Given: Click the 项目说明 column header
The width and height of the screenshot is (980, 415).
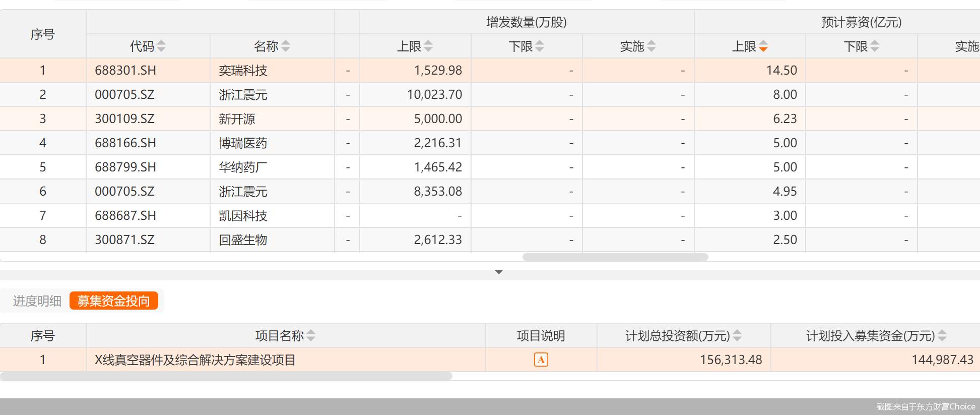Looking at the screenshot, I should pos(541,336).
